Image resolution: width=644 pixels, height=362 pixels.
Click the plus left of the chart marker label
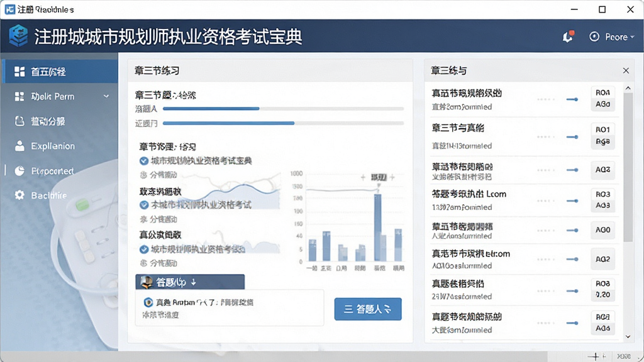click(x=363, y=177)
